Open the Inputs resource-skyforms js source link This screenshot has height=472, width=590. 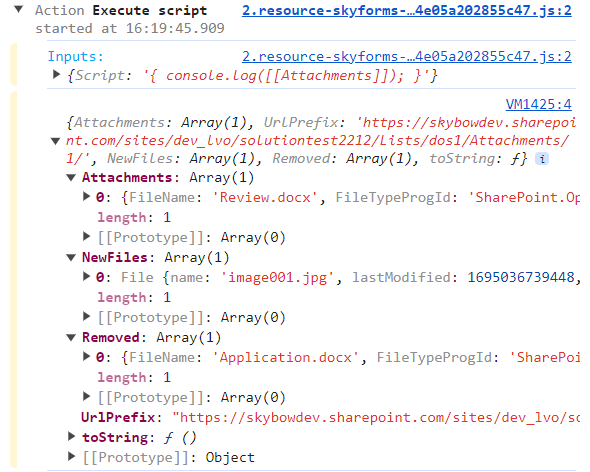[x=406, y=56]
